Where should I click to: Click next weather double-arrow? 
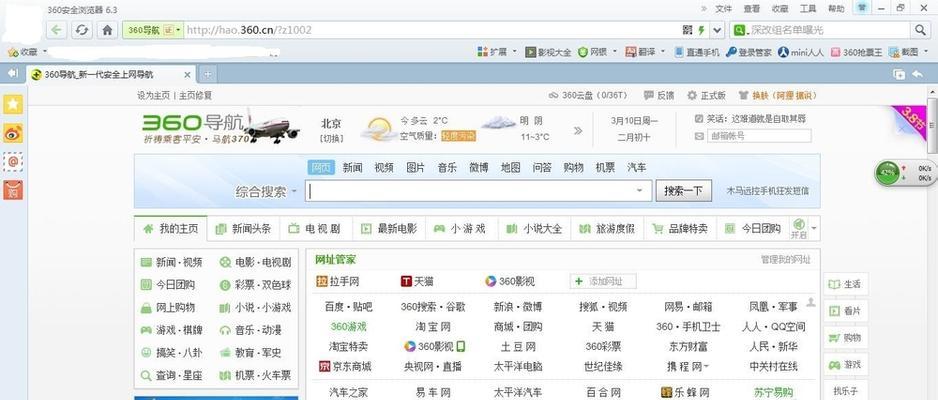[x=577, y=130]
